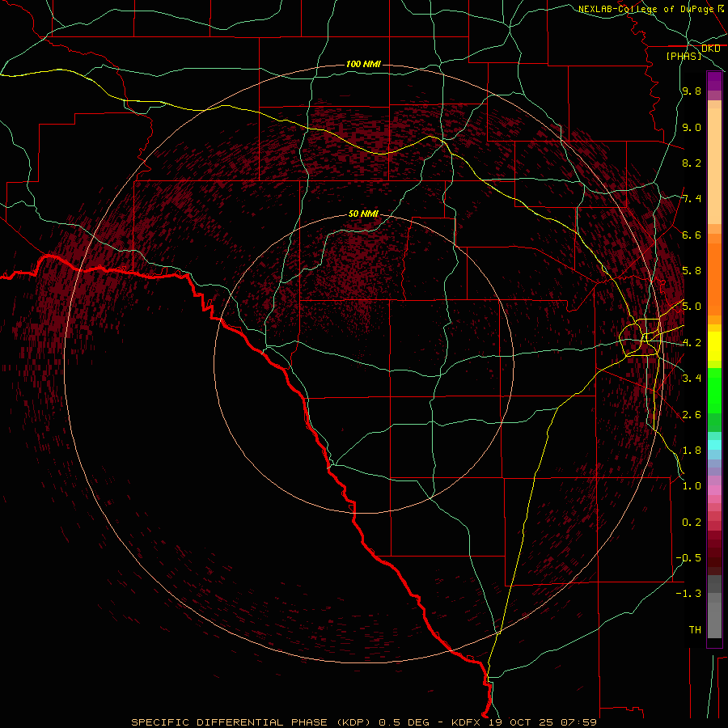
Task: Click the TH threshold label on the scale
Action: coord(695,630)
